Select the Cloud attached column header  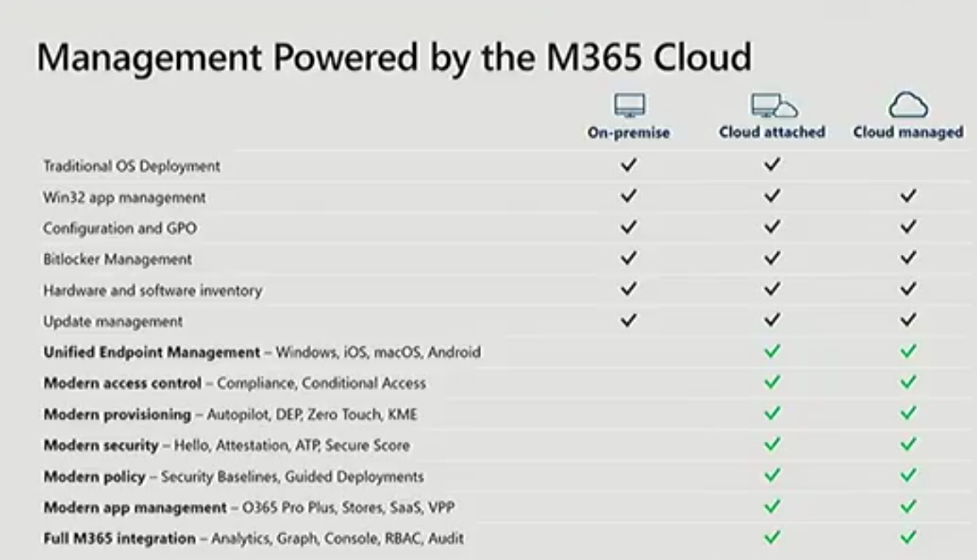pyautogui.click(x=772, y=132)
